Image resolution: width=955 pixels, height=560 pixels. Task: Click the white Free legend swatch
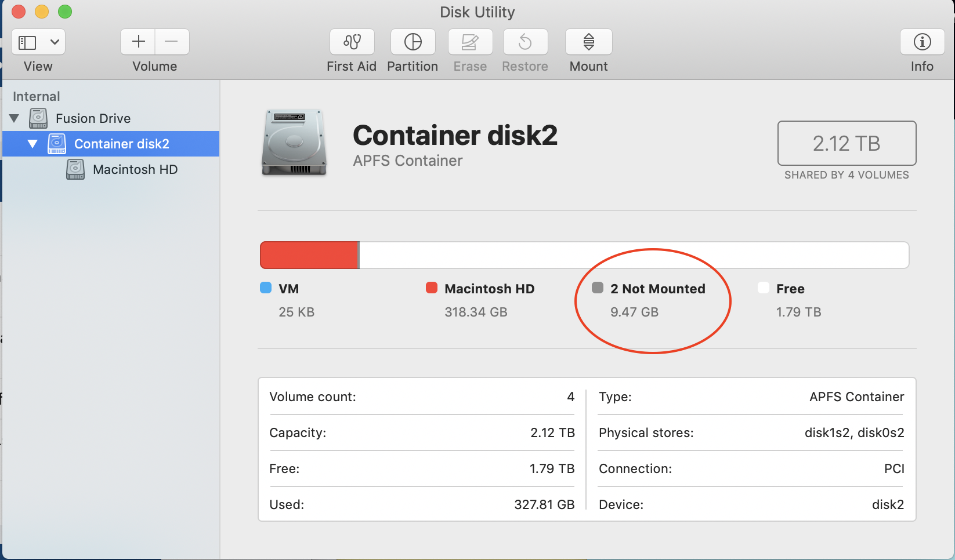(764, 288)
